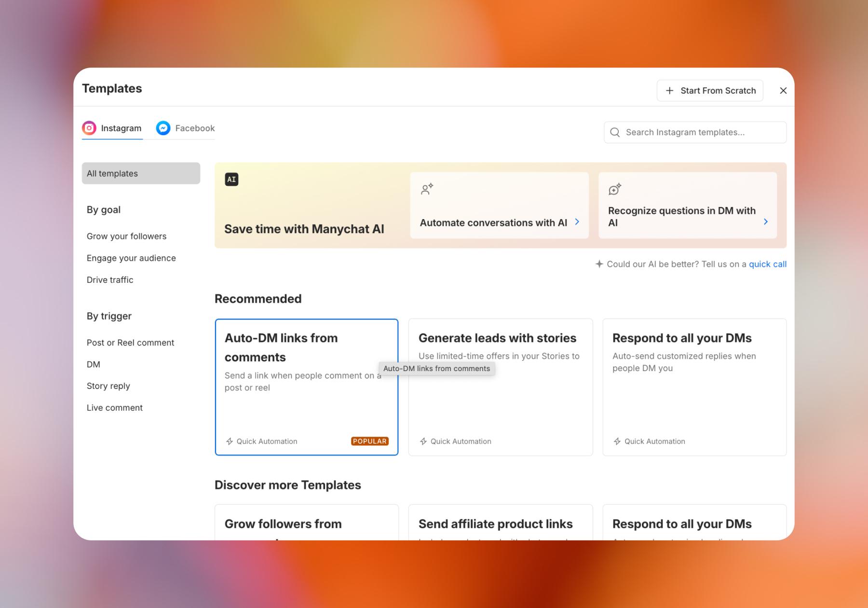This screenshot has width=868, height=608.
Task: Open chevron on Automate conversations with AI
Action: (x=577, y=222)
